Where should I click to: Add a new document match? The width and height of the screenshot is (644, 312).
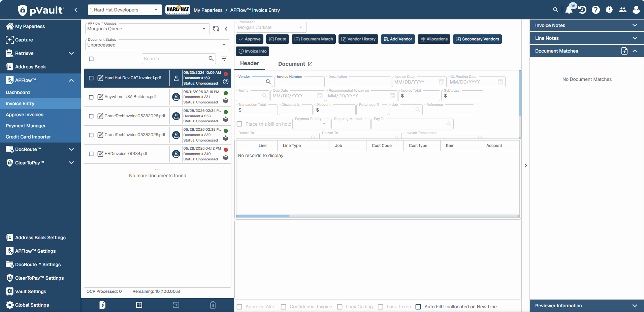[624, 51]
